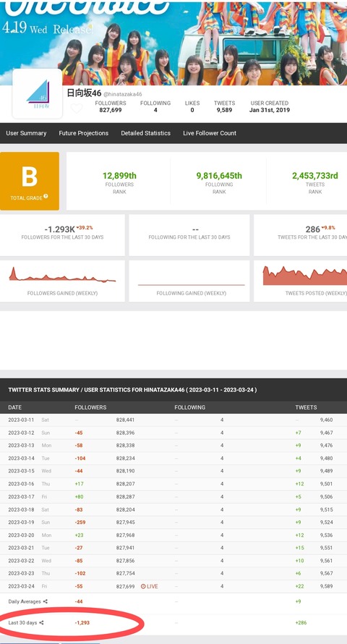Click the 286 tweets last 30 days value

[x=312, y=229]
